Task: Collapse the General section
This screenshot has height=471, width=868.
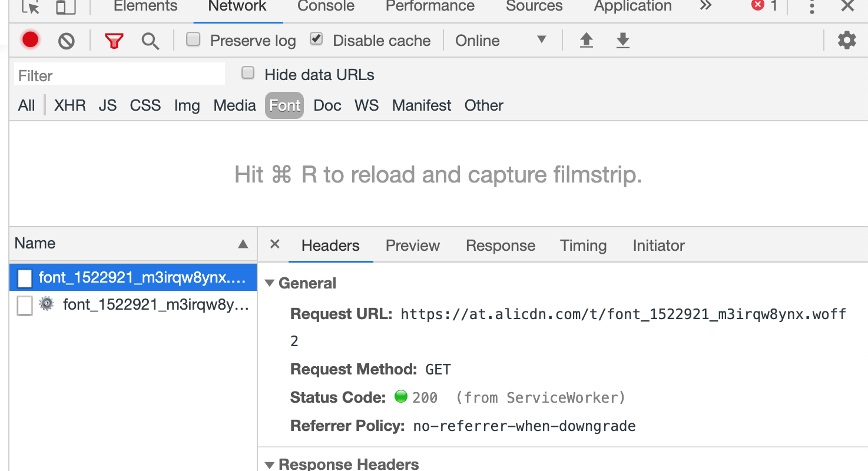Action: pyautogui.click(x=270, y=283)
